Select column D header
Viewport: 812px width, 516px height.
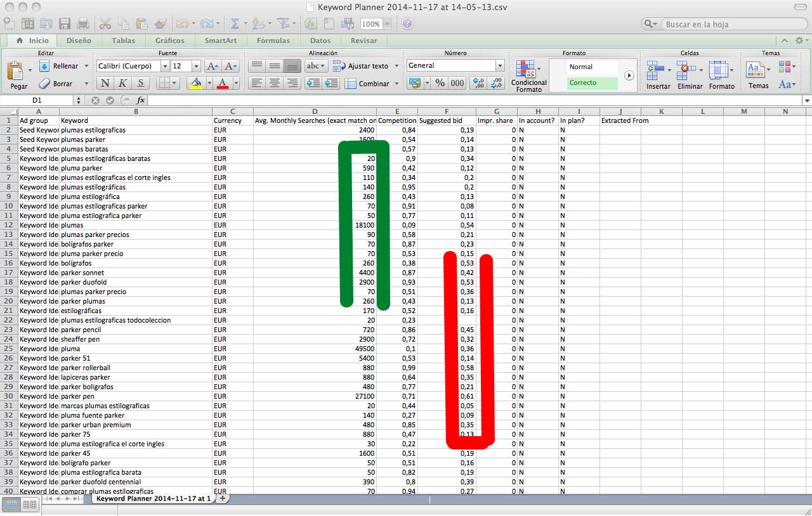[x=315, y=112]
